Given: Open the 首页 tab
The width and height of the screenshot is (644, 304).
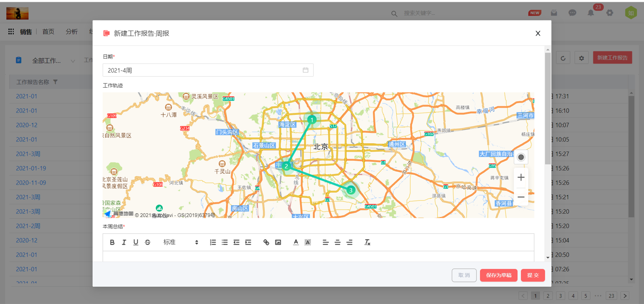Looking at the screenshot, I should click(48, 32).
